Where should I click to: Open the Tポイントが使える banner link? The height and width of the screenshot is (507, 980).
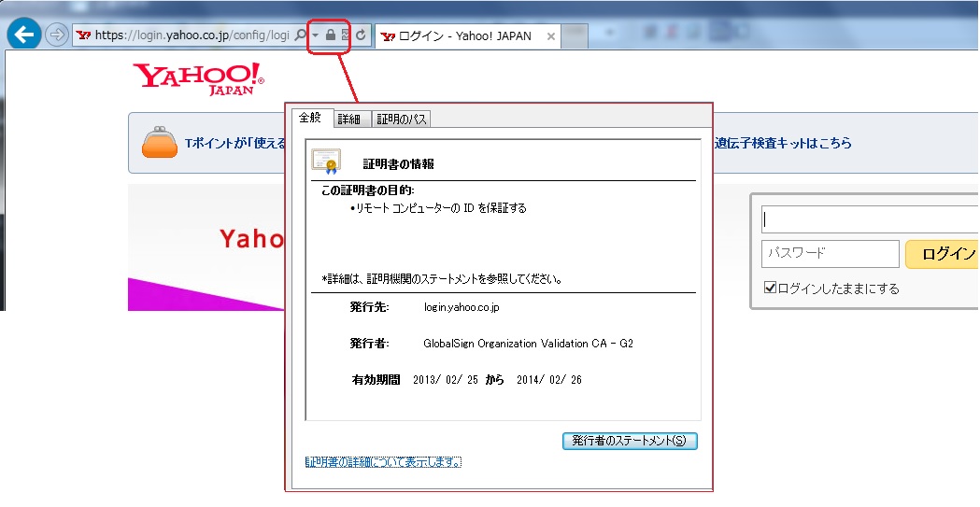[x=235, y=143]
